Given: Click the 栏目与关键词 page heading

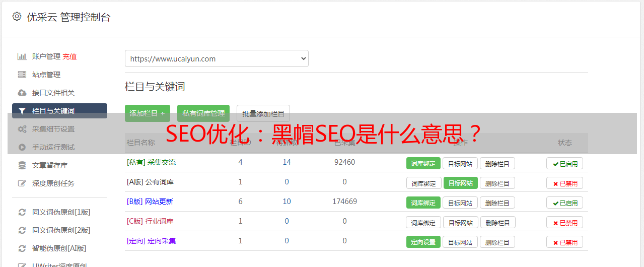Looking at the screenshot, I should tap(155, 87).
